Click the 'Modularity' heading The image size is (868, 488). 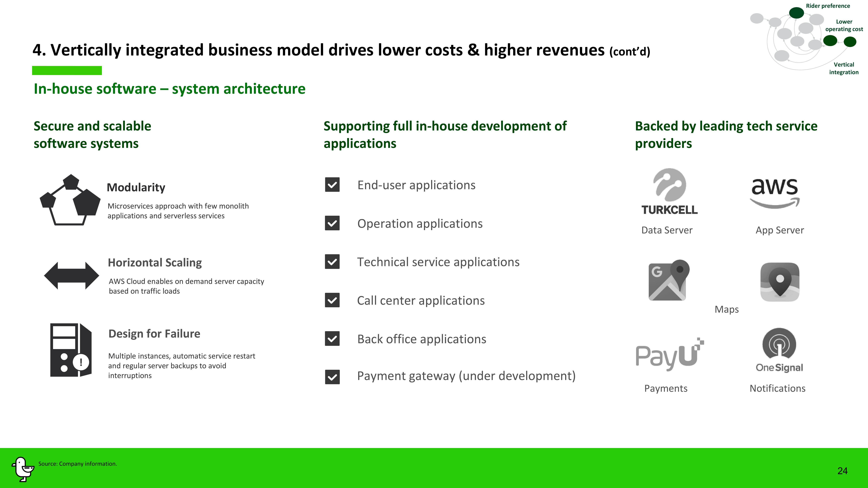pyautogui.click(x=136, y=187)
